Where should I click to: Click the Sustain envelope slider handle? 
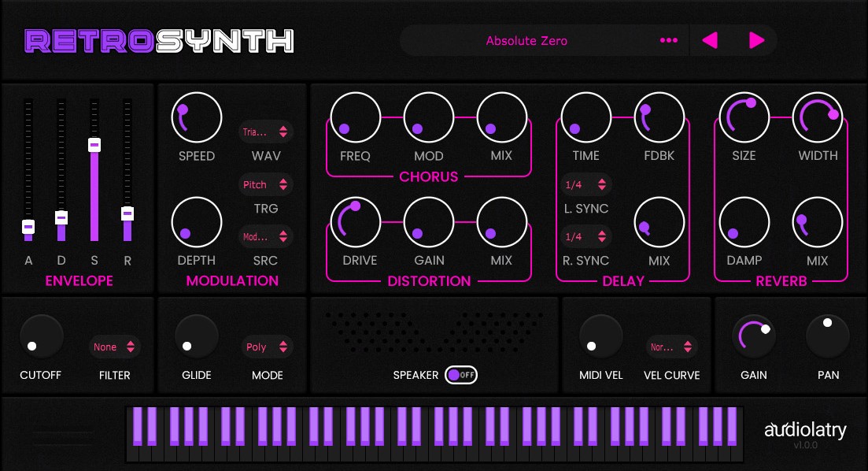94,145
